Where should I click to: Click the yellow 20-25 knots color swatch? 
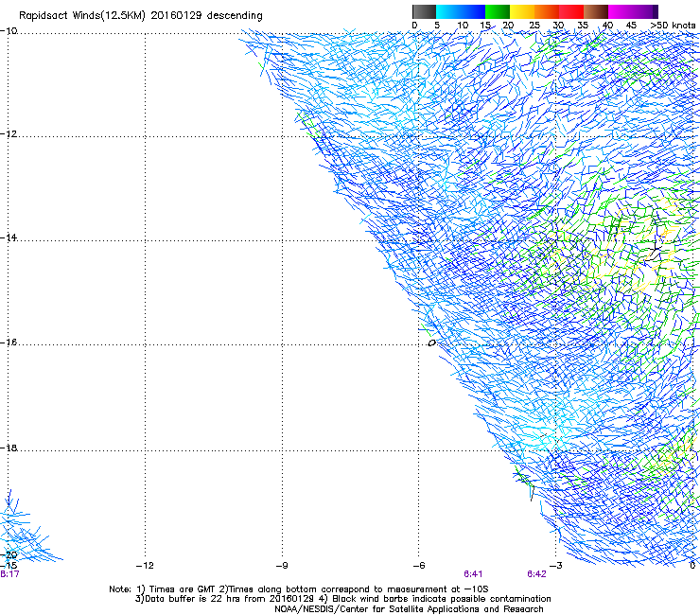point(522,11)
